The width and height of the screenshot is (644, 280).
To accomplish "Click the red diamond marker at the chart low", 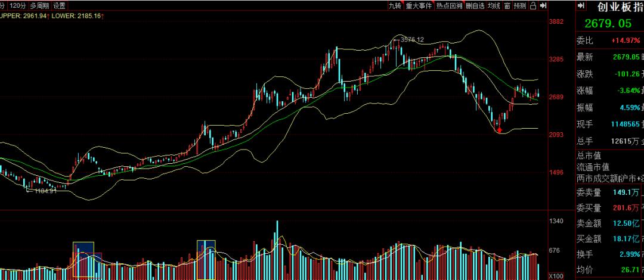I will [499, 130].
